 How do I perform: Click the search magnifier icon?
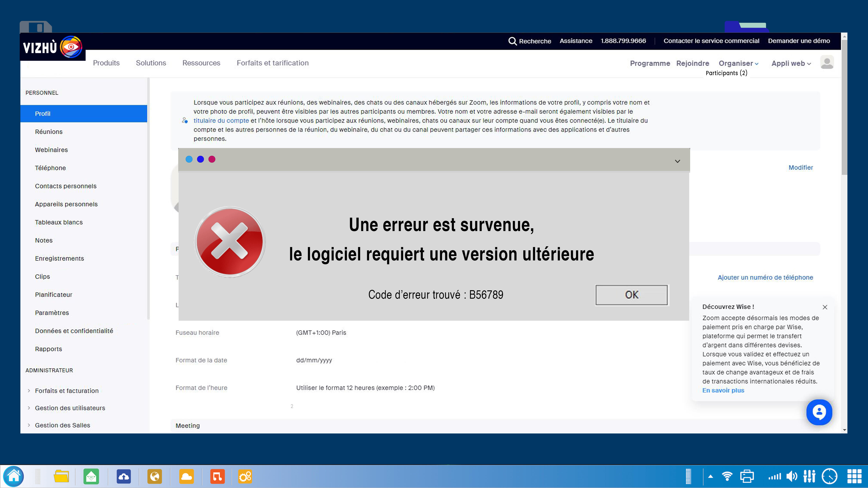pyautogui.click(x=512, y=41)
